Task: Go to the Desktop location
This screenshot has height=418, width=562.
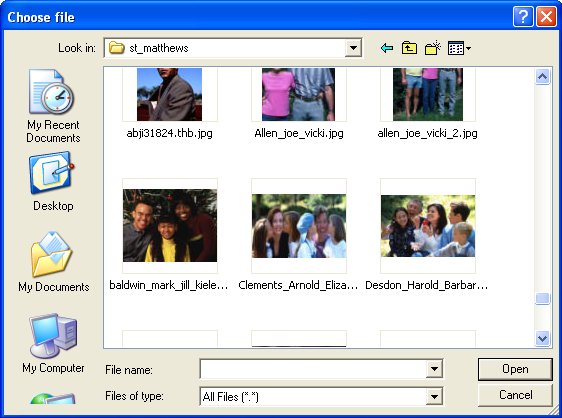Action: tap(53, 182)
